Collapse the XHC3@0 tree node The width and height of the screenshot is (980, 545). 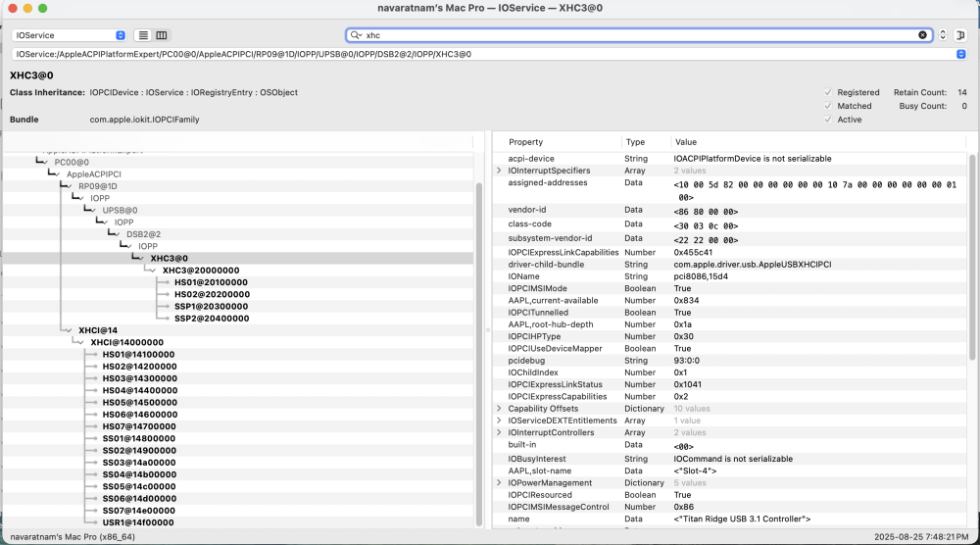pyautogui.click(x=141, y=258)
